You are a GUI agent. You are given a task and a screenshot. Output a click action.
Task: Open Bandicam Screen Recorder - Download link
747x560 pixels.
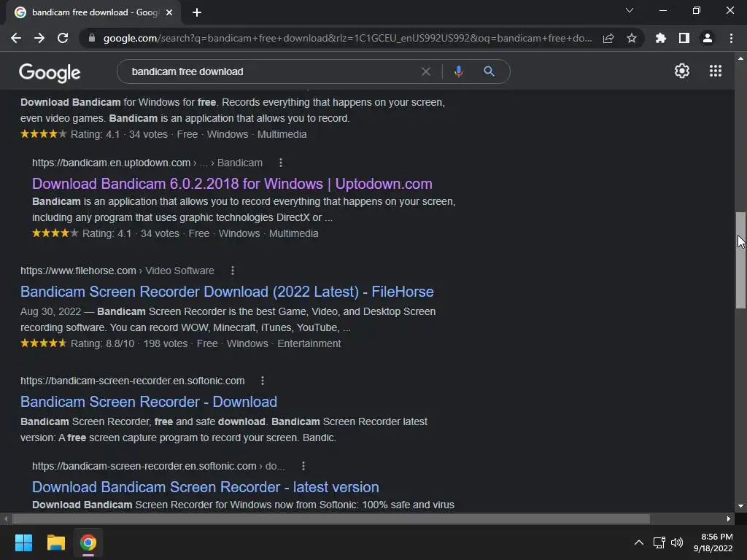(149, 402)
